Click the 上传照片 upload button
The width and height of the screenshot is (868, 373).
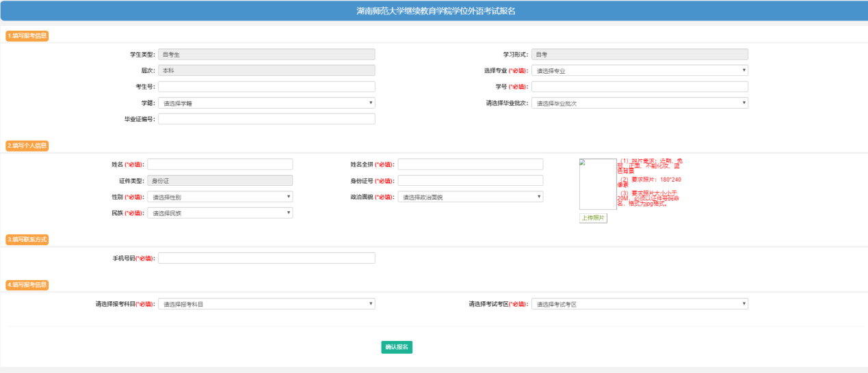[x=593, y=218]
